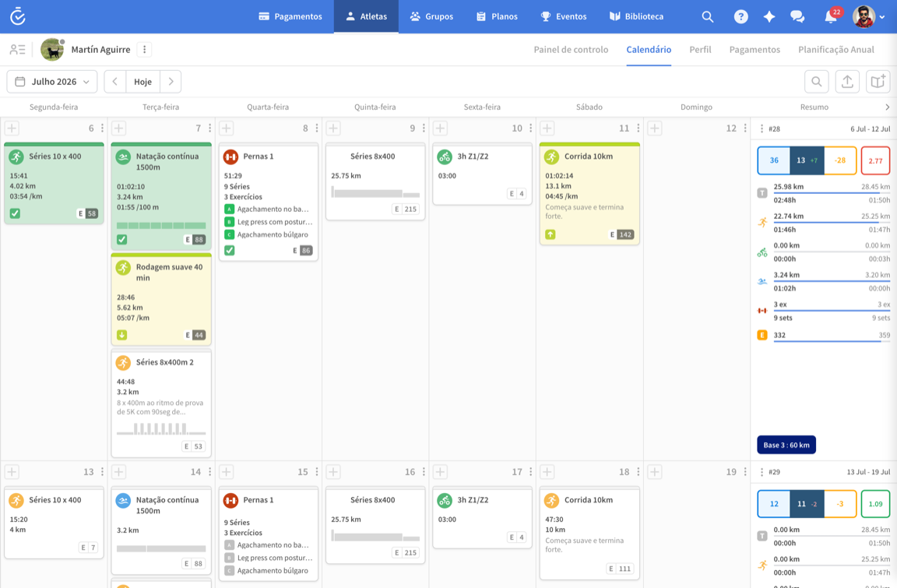Toggle completed checkbox on Séries 10 x 400 day 6
Image resolution: width=897 pixels, height=588 pixels.
(15, 213)
